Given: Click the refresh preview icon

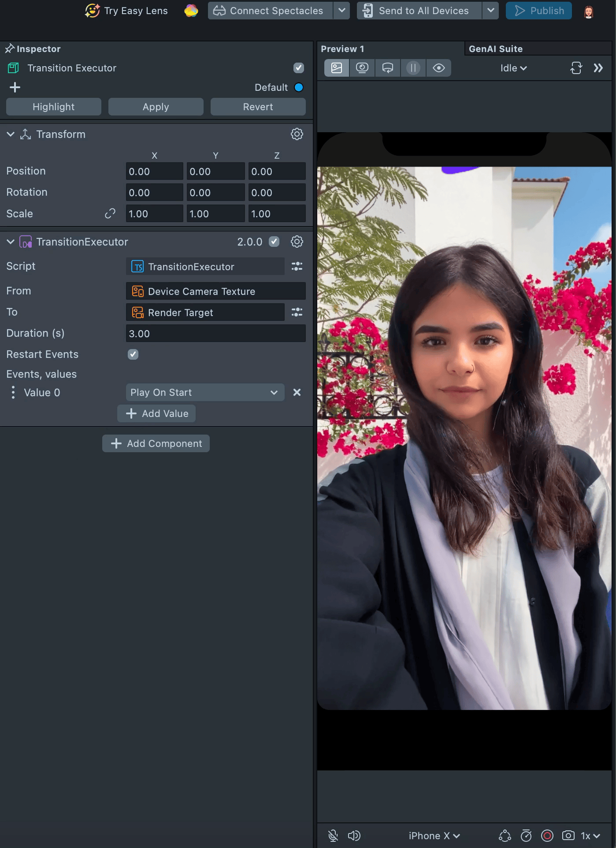Looking at the screenshot, I should pyautogui.click(x=576, y=68).
